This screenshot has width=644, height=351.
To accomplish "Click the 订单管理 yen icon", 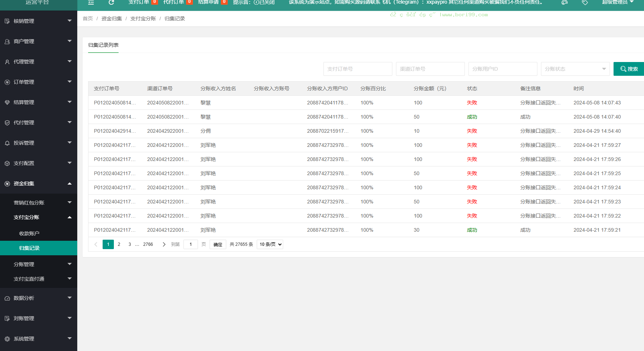I will point(7,82).
